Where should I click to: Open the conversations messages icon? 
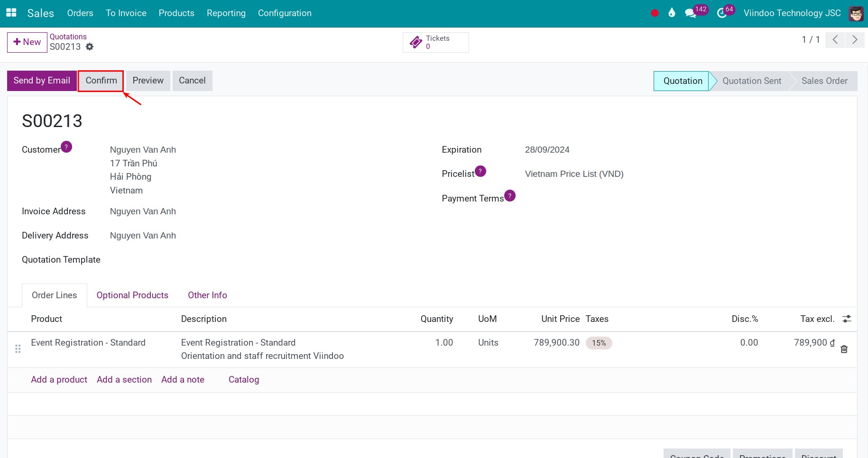[x=691, y=13]
